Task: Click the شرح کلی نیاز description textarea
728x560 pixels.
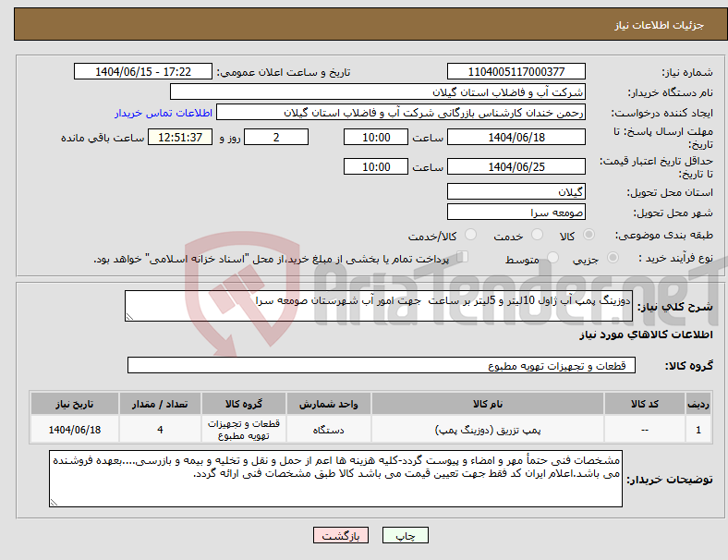Action: (x=379, y=306)
